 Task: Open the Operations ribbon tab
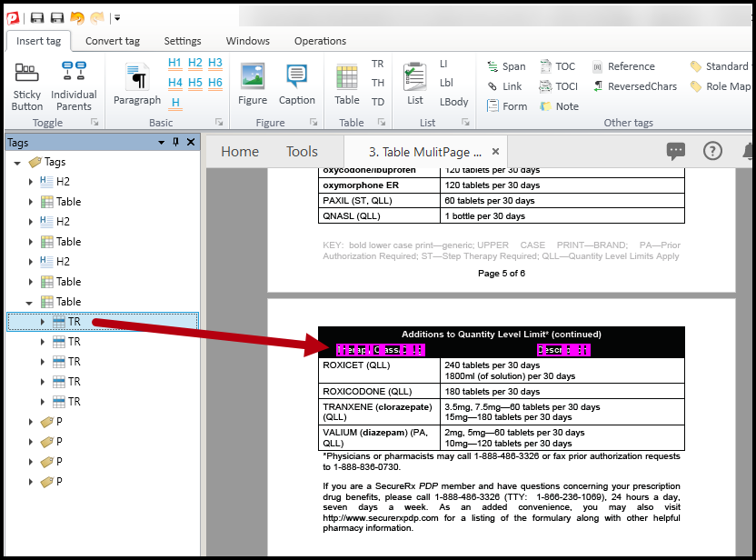pos(320,41)
